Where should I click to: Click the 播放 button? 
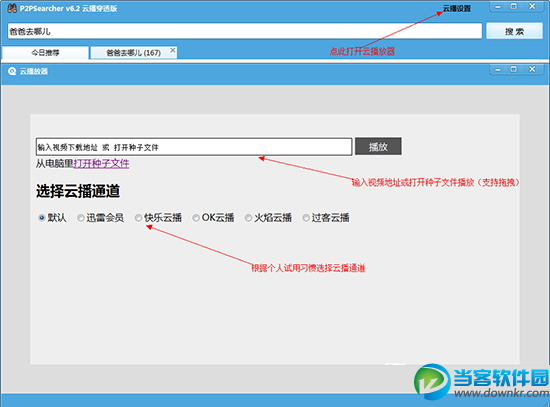[x=378, y=146]
